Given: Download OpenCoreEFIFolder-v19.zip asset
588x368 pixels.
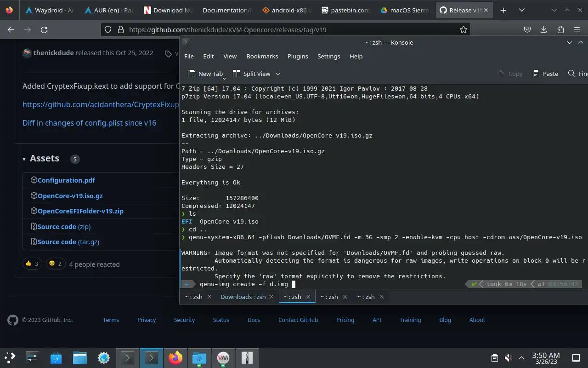Looking at the screenshot, I should tap(80, 211).
